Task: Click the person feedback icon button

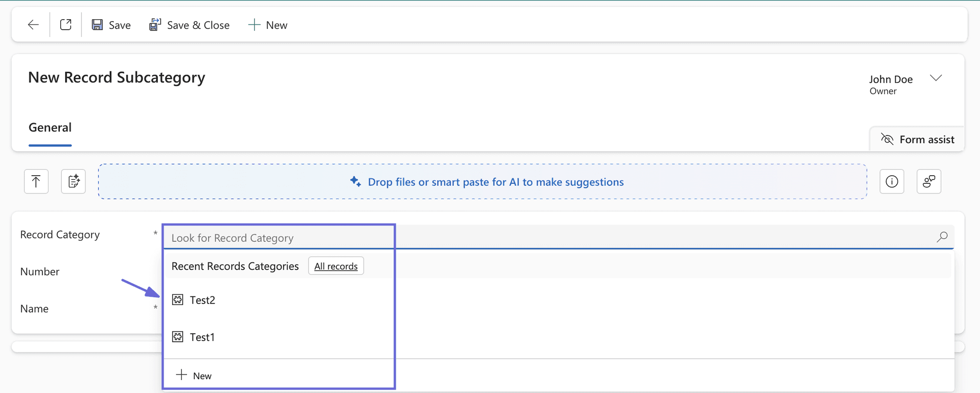Action: pyautogui.click(x=929, y=181)
